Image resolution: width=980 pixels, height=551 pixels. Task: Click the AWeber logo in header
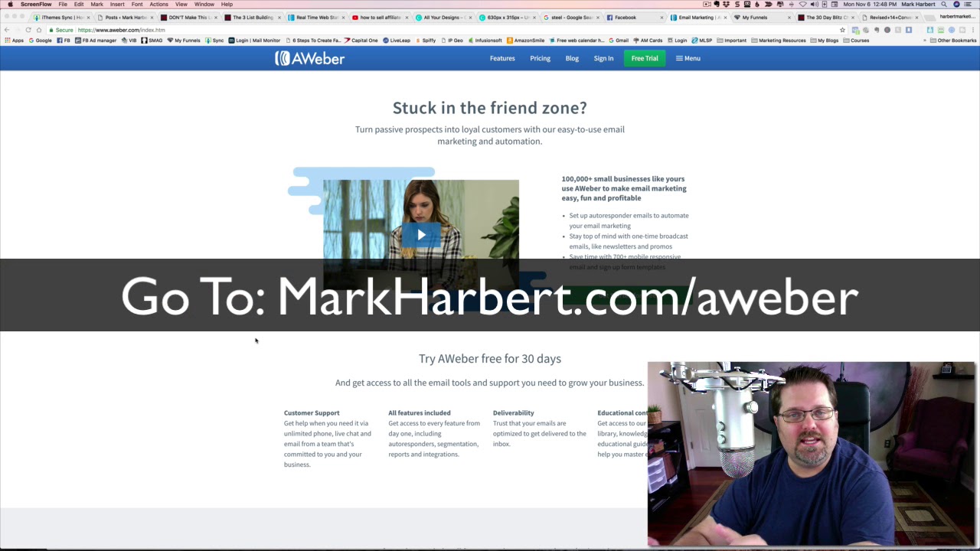click(310, 58)
